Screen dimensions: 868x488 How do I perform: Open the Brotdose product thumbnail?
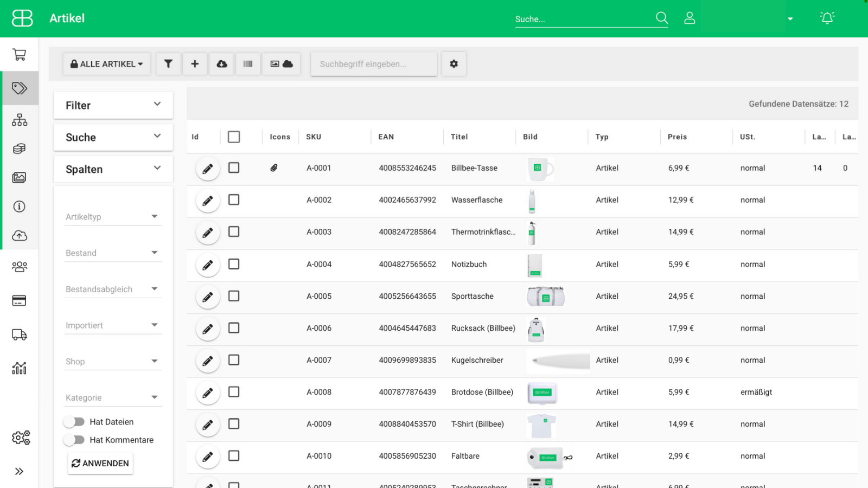click(542, 393)
